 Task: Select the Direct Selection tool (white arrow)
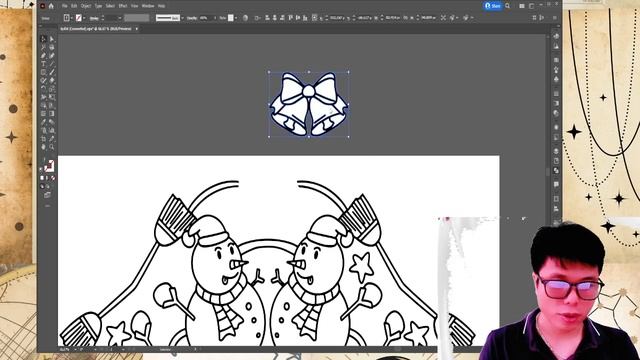[52, 39]
